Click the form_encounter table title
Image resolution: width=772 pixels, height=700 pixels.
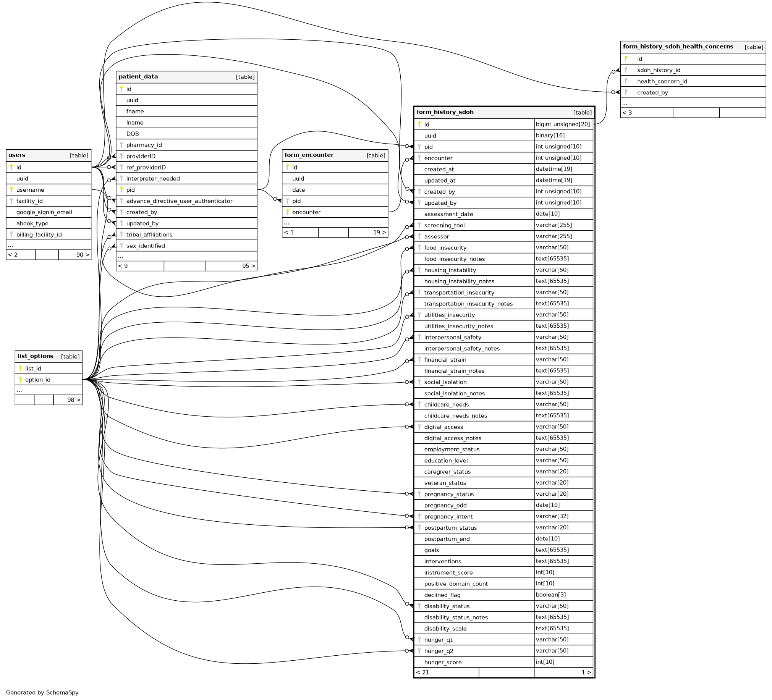[309, 155]
